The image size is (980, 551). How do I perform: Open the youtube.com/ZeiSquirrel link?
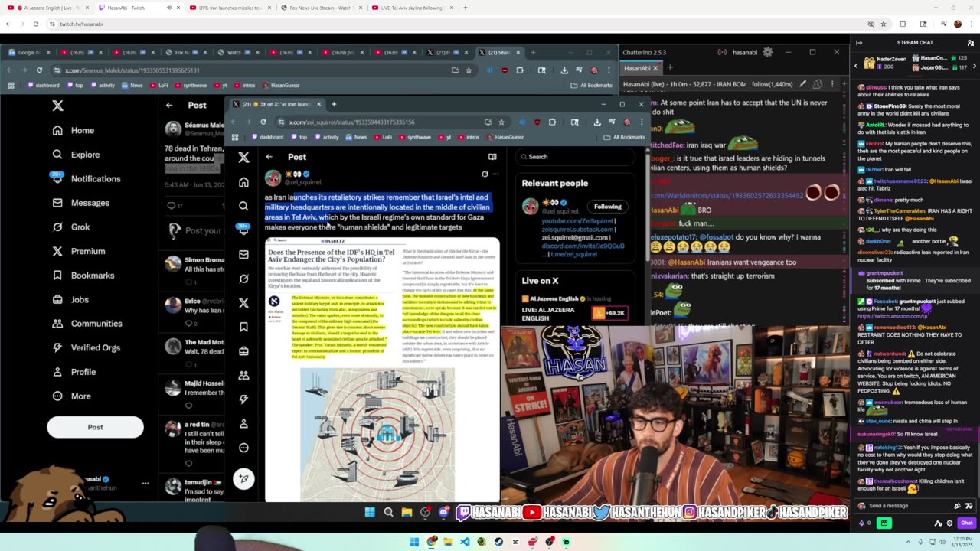(577, 221)
